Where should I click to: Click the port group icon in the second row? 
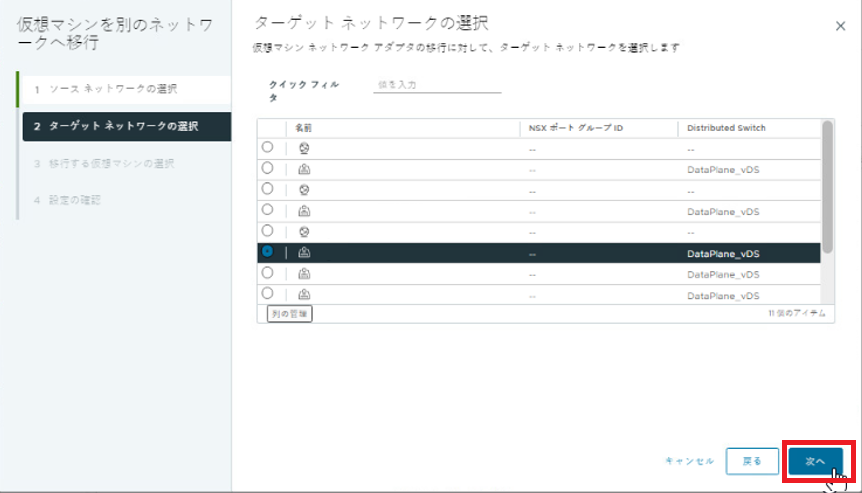click(x=304, y=169)
